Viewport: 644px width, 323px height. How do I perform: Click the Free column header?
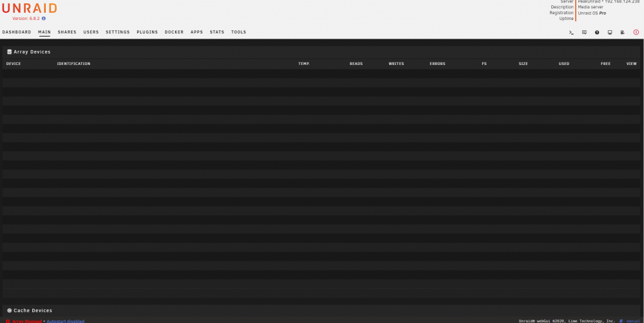point(606,64)
